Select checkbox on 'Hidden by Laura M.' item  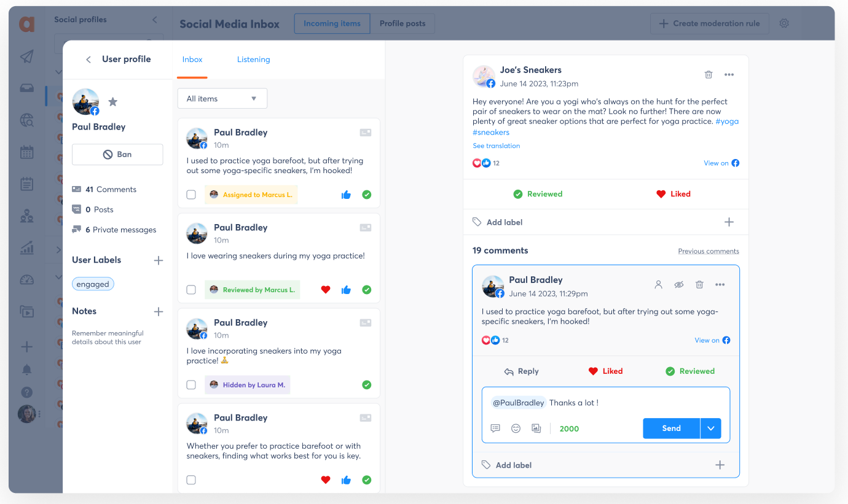point(191,385)
